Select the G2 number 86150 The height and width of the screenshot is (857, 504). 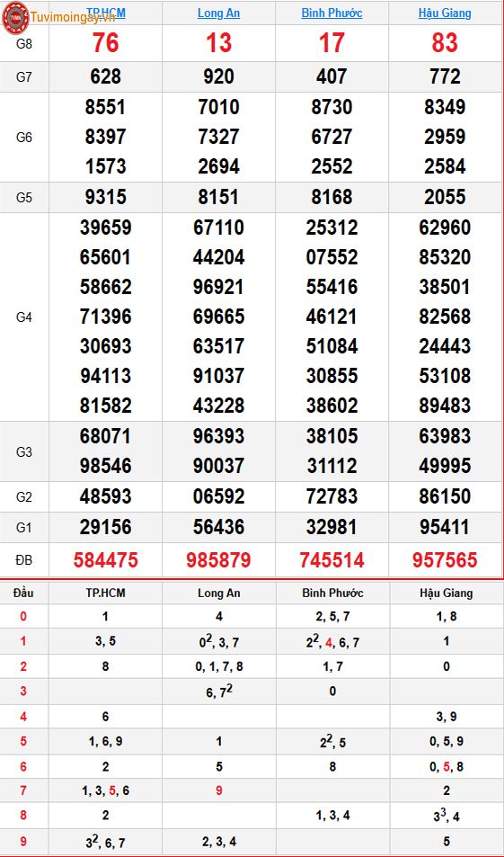point(445,496)
